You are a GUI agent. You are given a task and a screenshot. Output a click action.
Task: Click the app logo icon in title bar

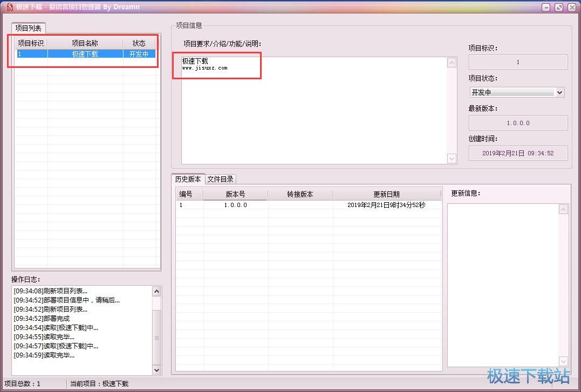[x=9, y=7]
